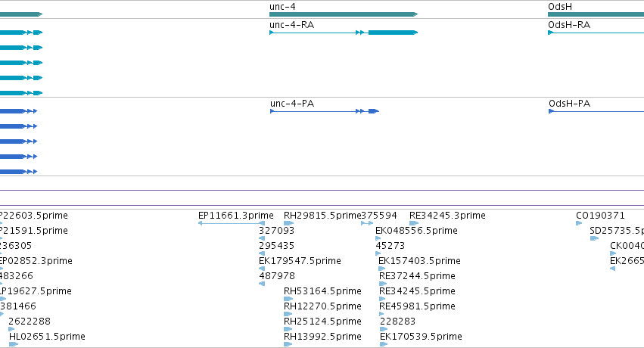Click the 228283 feature marker
Viewport: 644px width, 348px height.
point(384,329)
